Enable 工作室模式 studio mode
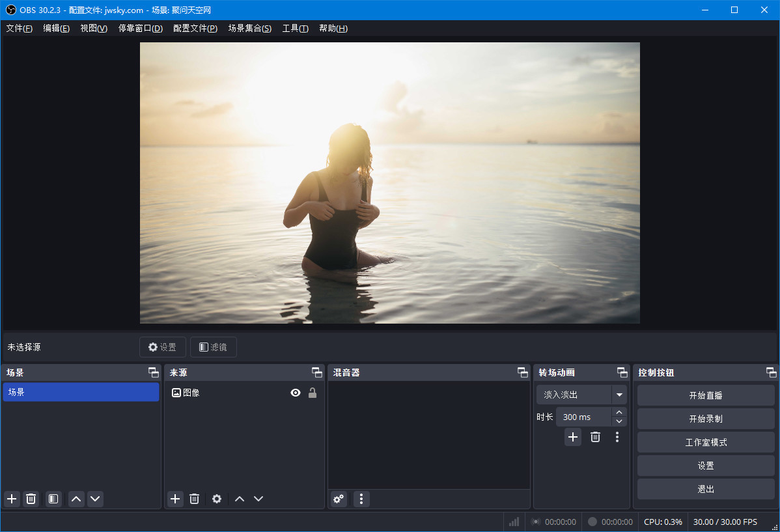This screenshot has height=532, width=780. tap(705, 442)
